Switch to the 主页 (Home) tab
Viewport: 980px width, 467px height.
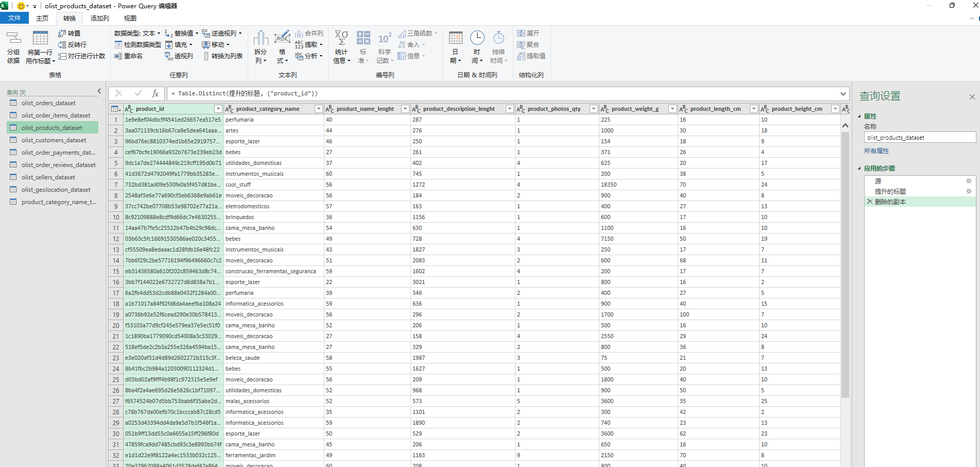click(42, 18)
